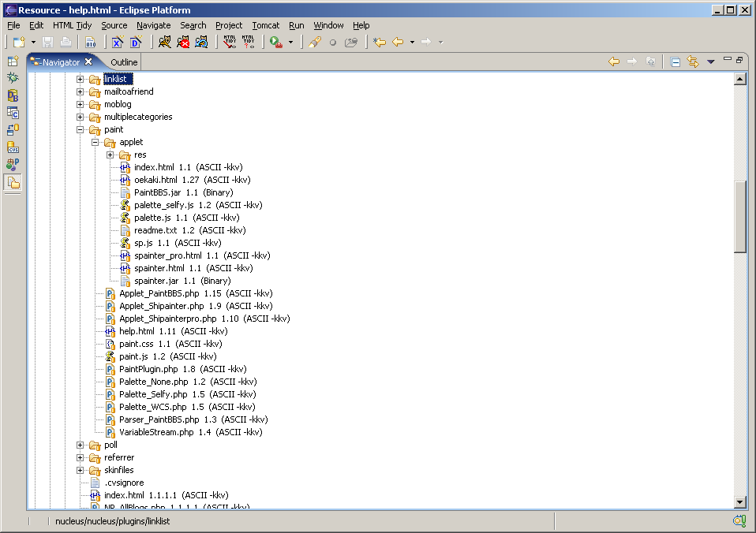Open the Project menu
The image size is (756, 533).
click(229, 25)
